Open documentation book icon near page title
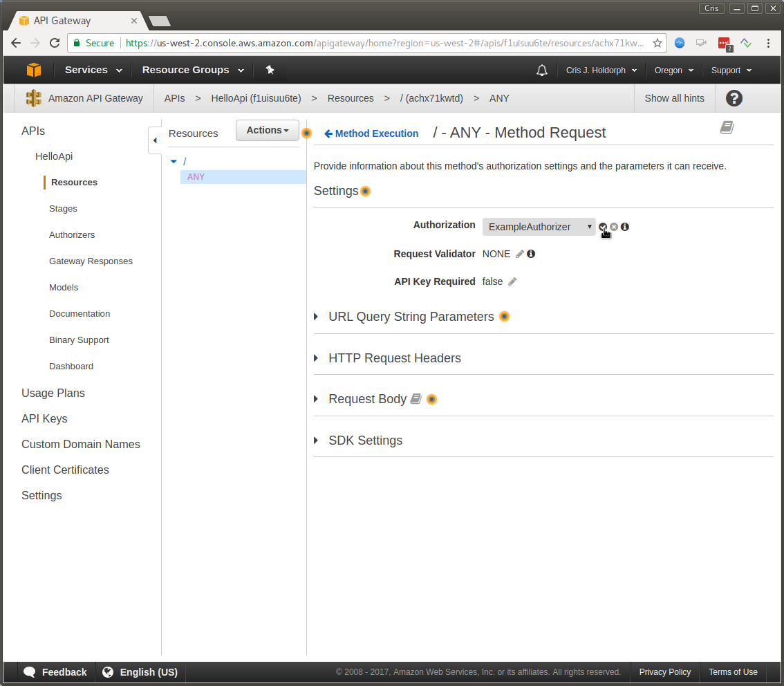 click(727, 127)
